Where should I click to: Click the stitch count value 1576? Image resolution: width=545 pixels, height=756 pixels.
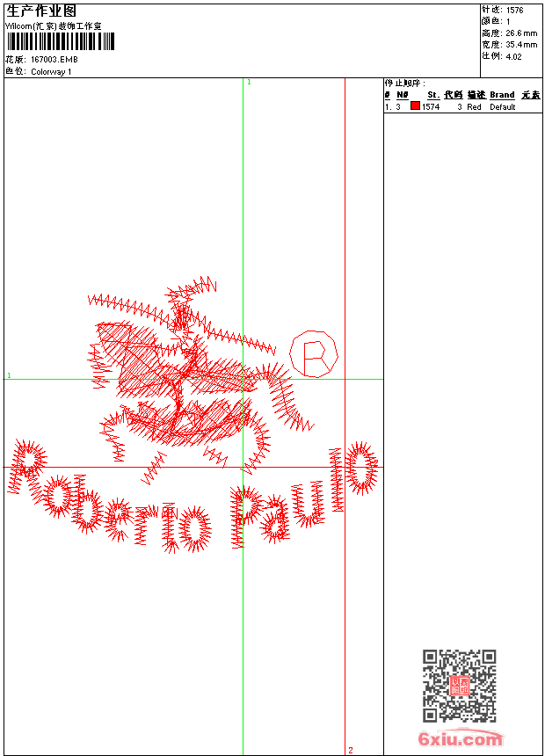tap(514, 11)
